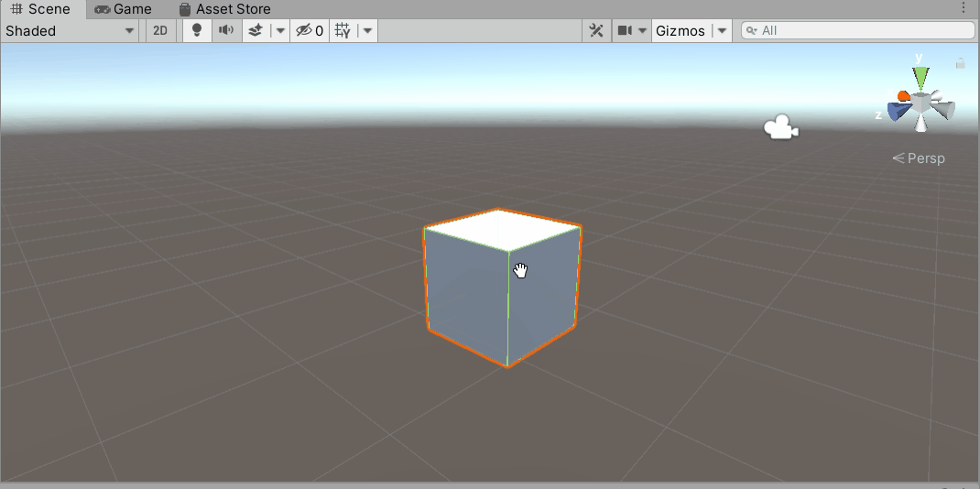980x489 pixels.
Task: Toggle grid visibility icon in toolbar
Action: point(343,30)
